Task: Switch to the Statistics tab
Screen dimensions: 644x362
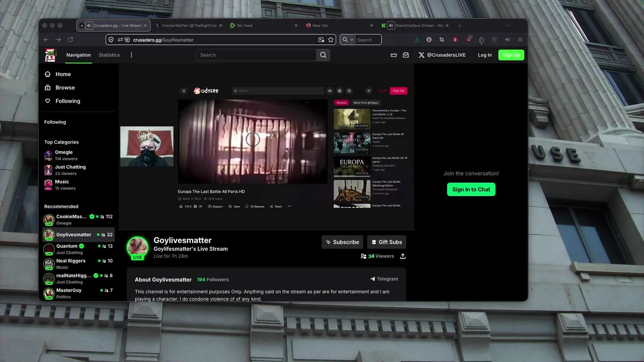Action: pos(109,55)
